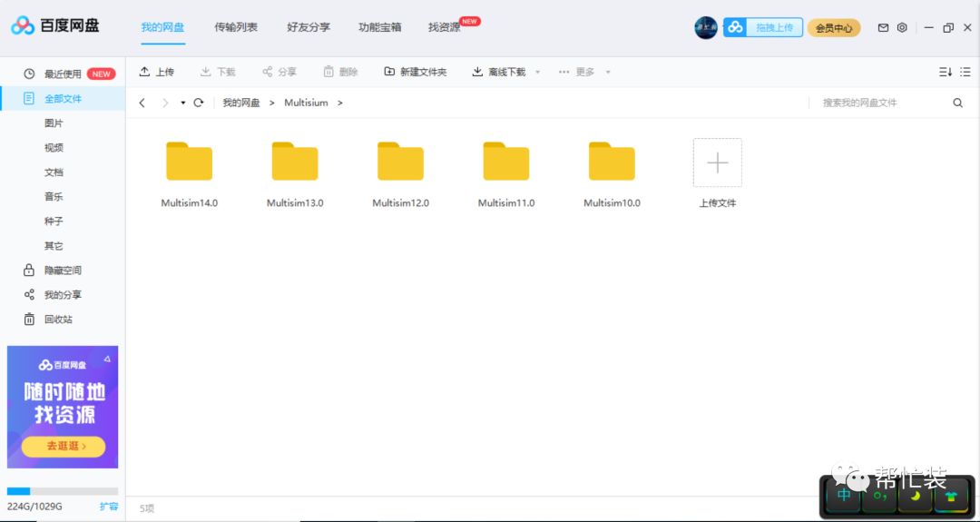Toggle the IME punctuation mode button
This screenshot has width=980, height=522.
(880, 495)
